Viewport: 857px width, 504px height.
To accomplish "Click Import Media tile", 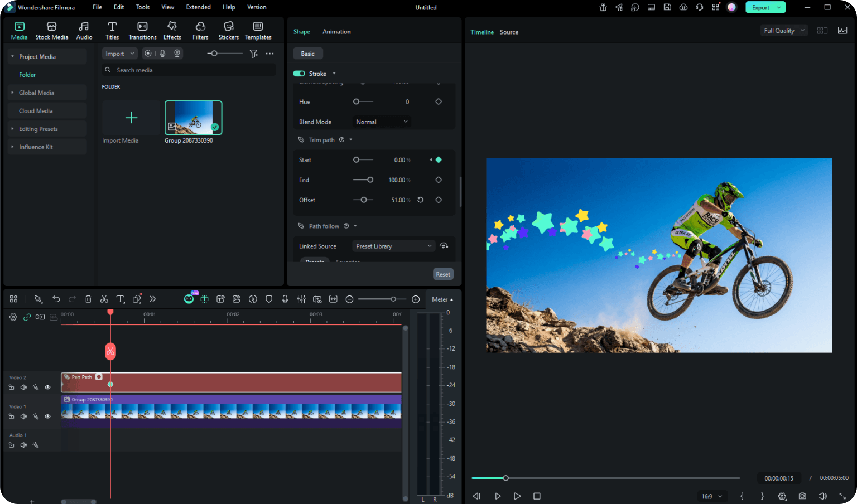I will (x=131, y=118).
